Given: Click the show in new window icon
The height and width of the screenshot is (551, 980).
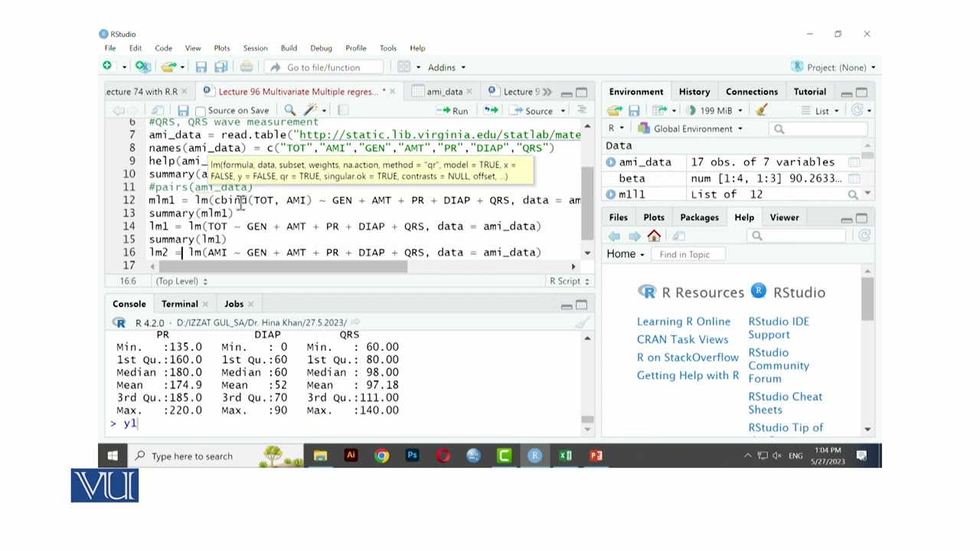Looking at the screenshot, I should 158,110.
